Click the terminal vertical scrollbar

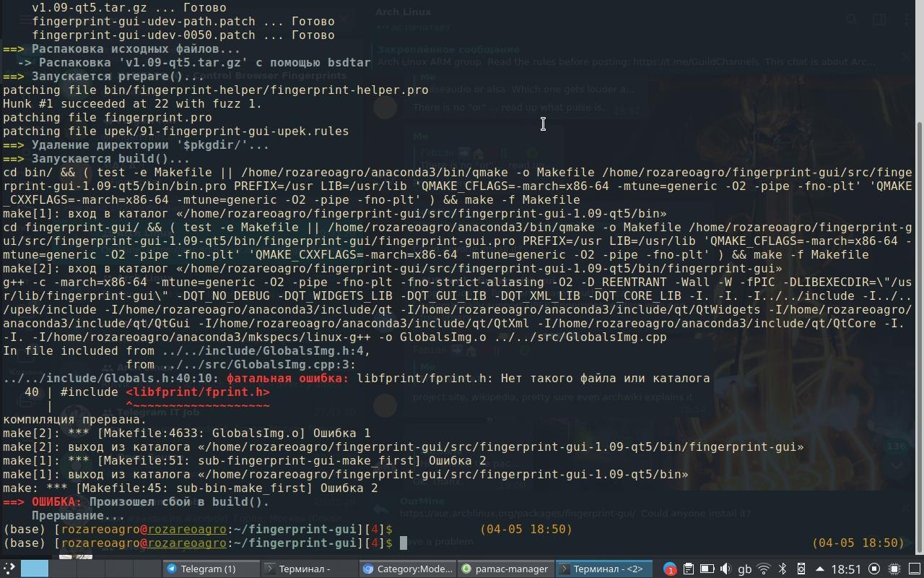click(x=919, y=277)
